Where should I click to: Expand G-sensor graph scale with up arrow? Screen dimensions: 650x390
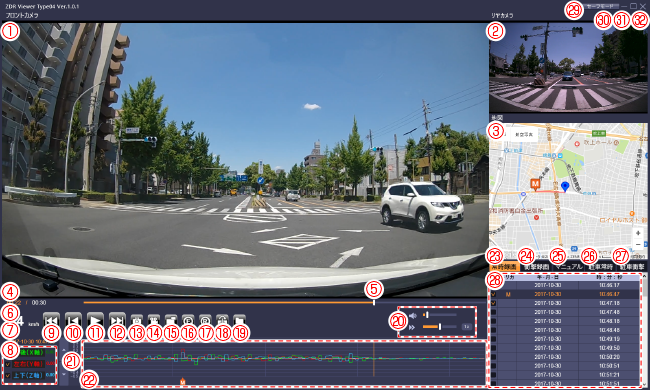(x=64, y=349)
